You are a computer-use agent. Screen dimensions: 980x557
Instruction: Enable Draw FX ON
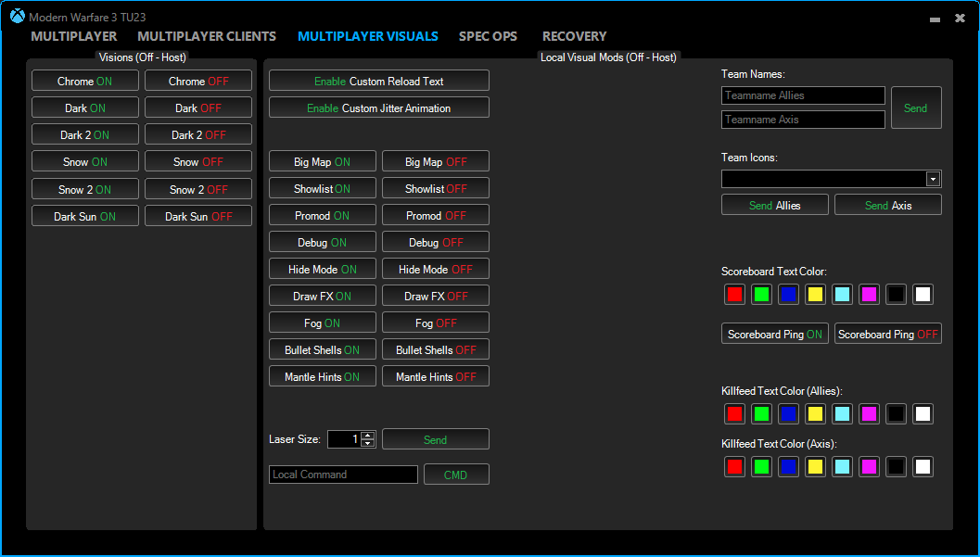[x=323, y=296]
